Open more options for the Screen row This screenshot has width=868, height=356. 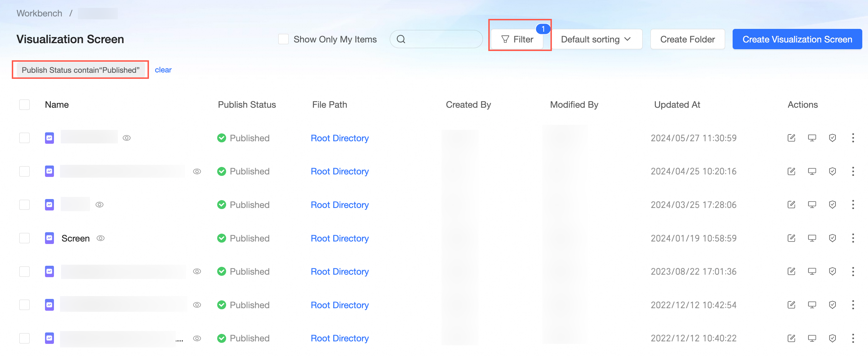(x=853, y=238)
